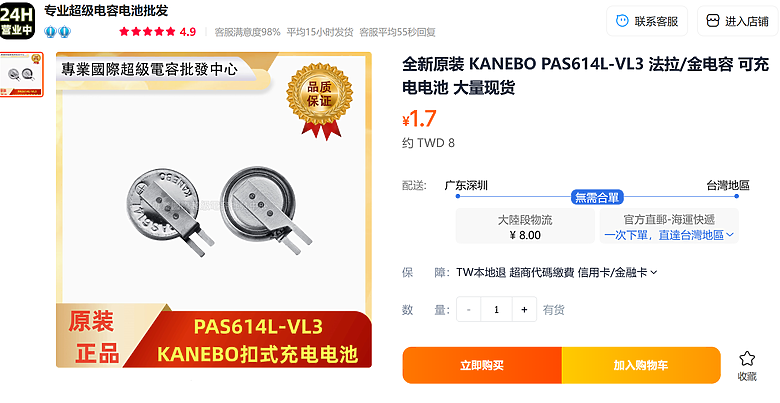Expand the 保障 guarantee options chevron
The image size is (780, 403).
[x=654, y=273]
